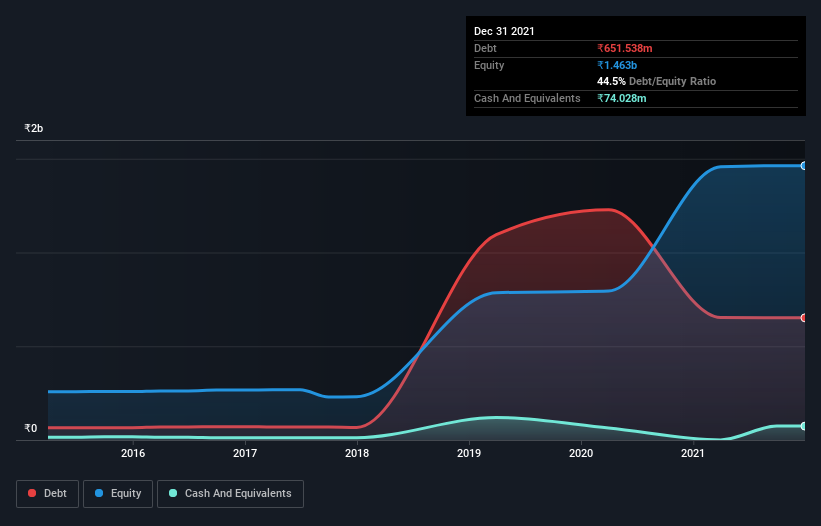Click the Debt row label in tooltip
The height and width of the screenshot is (526, 821).
[x=485, y=48]
